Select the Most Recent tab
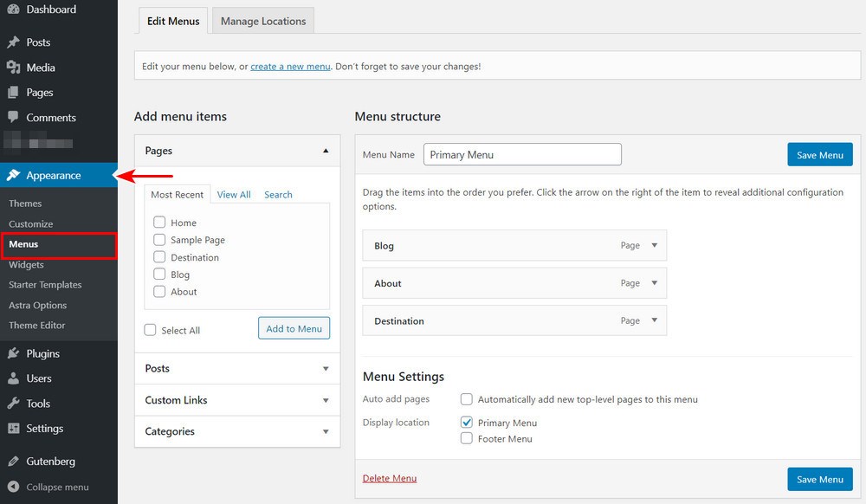This screenshot has width=866, height=504. 177,194
